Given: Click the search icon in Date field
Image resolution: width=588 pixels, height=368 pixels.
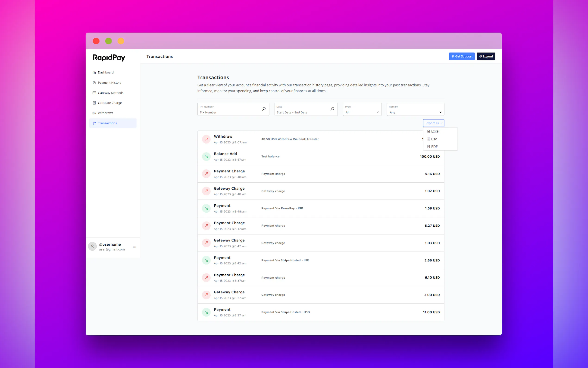Looking at the screenshot, I should 332,109.
